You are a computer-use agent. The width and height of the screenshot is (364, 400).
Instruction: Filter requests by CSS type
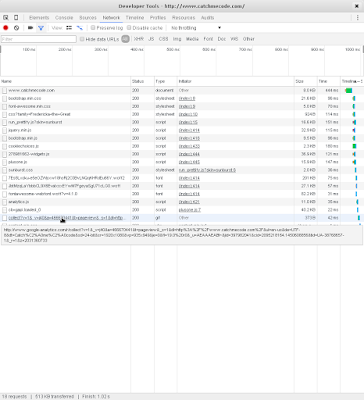point(163,39)
